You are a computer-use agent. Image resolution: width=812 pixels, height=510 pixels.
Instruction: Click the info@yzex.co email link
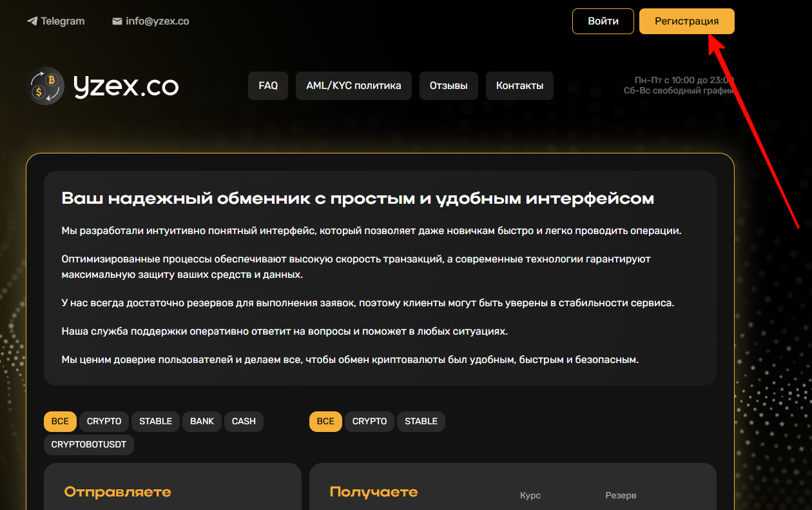(151, 21)
